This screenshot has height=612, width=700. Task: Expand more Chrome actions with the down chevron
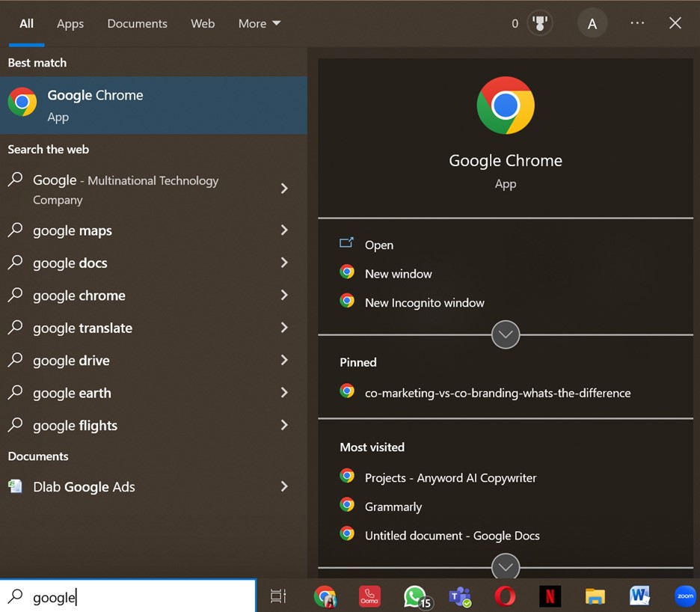coord(506,334)
